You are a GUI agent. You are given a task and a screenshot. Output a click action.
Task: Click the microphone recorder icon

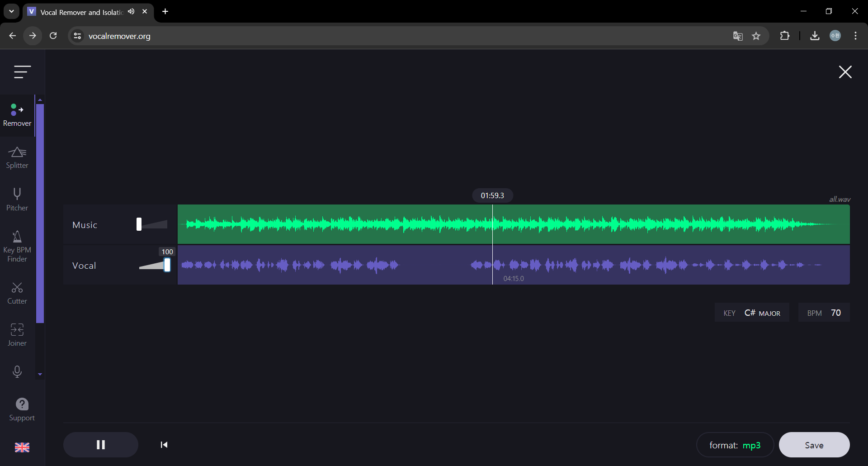[x=17, y=371]
